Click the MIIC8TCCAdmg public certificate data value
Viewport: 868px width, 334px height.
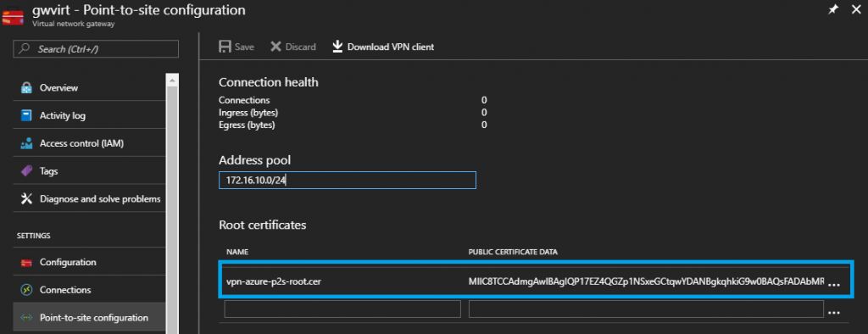647,281
